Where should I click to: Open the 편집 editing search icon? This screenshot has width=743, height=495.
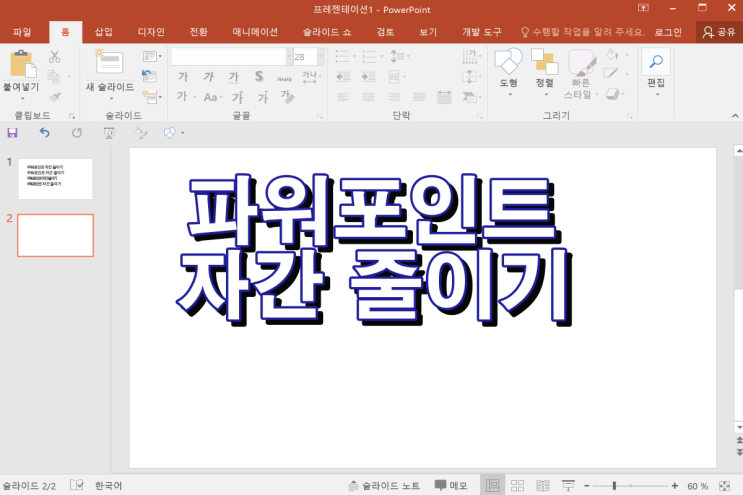pyautogui.click(x=656, y=62)
